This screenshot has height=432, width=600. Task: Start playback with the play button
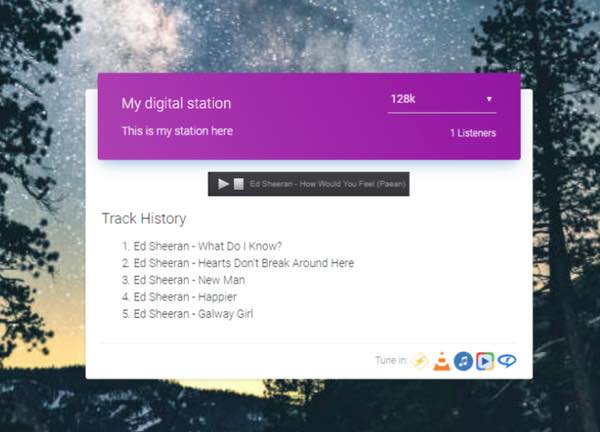[223, 184]
